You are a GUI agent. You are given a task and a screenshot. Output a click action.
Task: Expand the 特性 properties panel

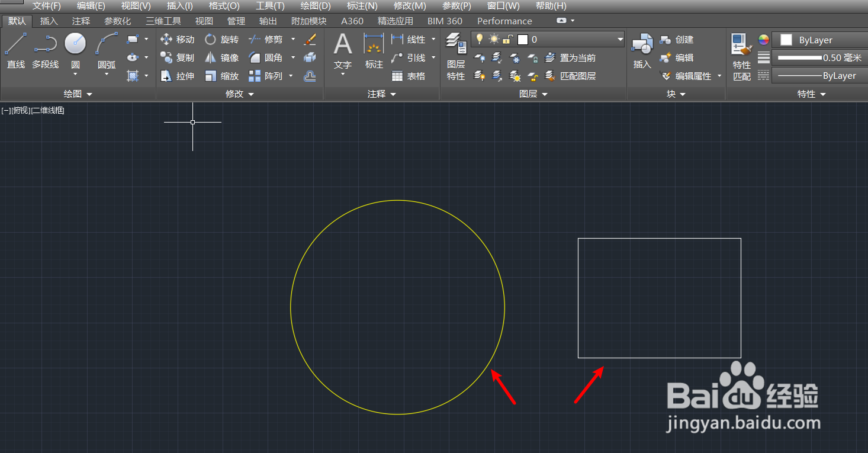coord(811,94)
